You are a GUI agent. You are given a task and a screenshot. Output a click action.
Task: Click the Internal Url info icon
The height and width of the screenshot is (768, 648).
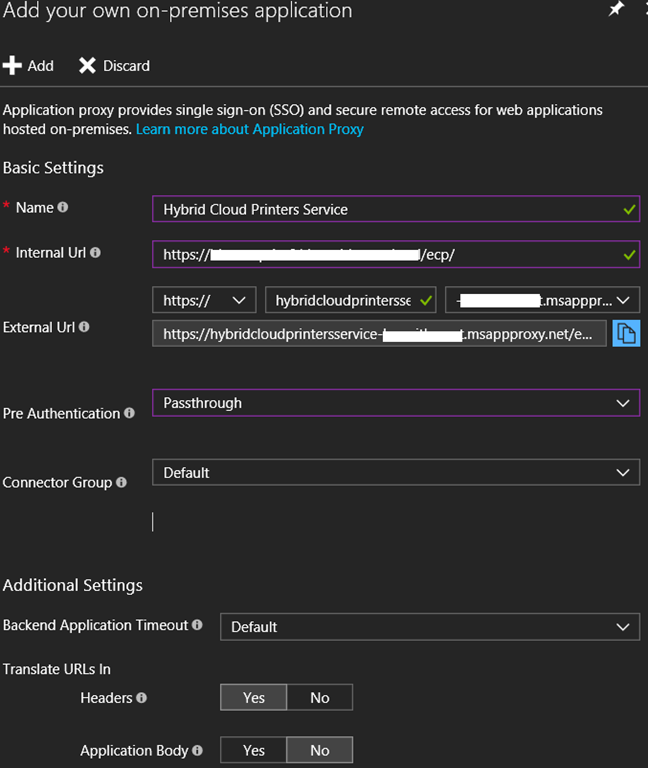[96, 253]
